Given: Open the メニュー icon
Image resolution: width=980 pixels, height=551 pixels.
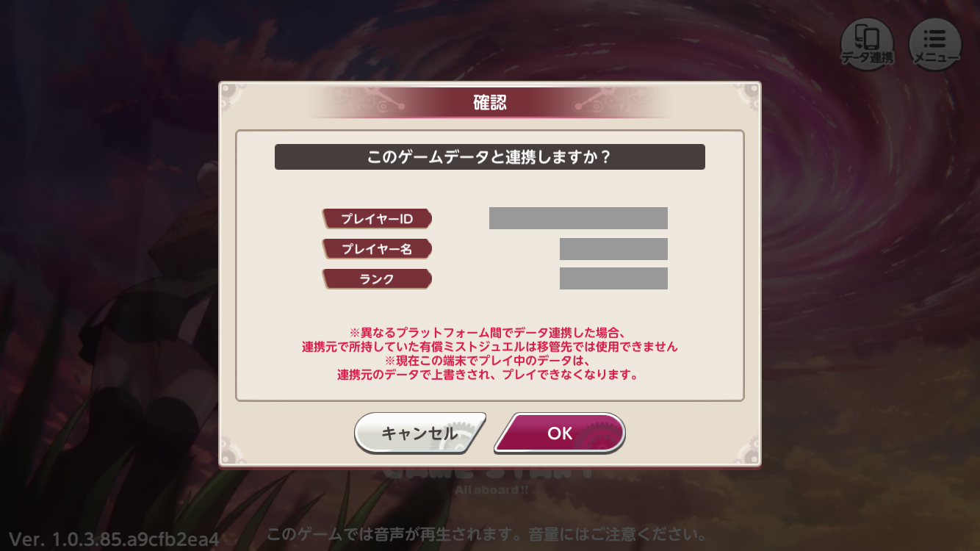Looking at the screenshot, I should pos(935,44).
